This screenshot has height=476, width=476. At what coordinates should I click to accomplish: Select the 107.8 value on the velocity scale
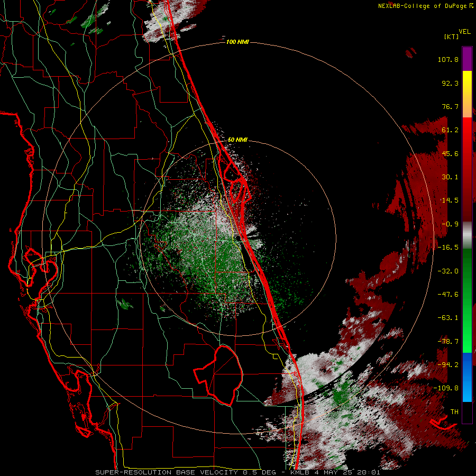[x=448, y=59]
